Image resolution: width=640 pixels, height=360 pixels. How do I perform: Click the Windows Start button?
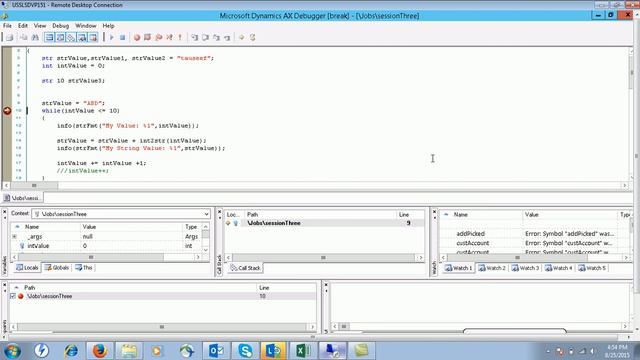click(12, 351)
